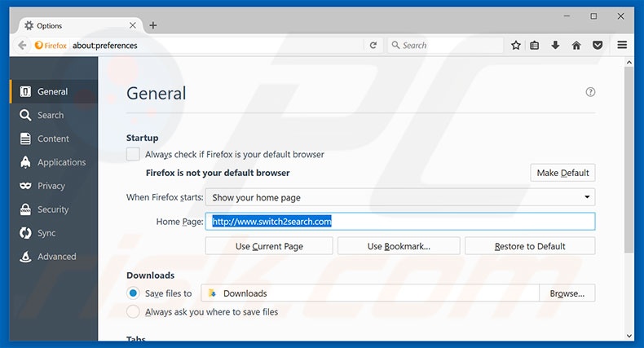Image resolution: width=644 pixels, height=348 pixels.
Task: Open help via the question mark icon
Action: [x=590, y=92]
